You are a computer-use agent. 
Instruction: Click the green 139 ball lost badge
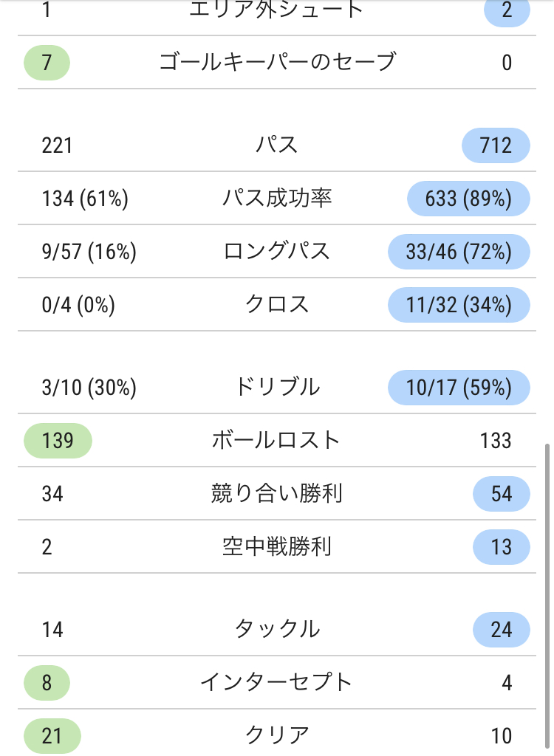(x=58, y=441)
